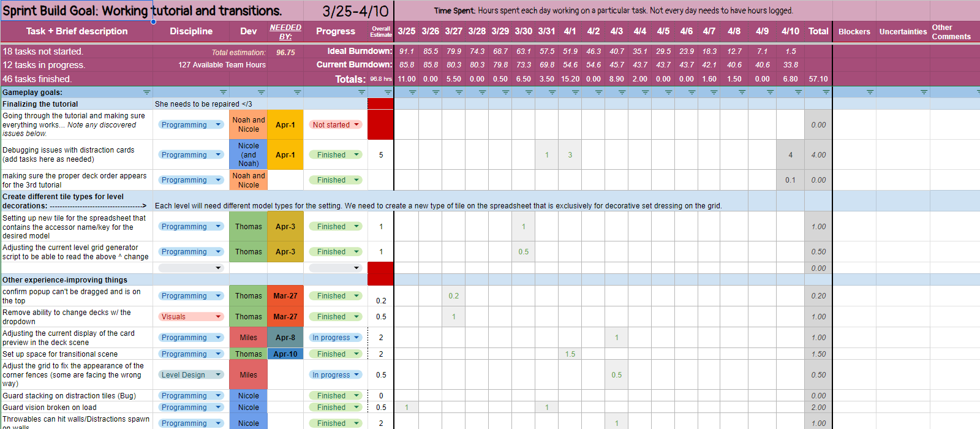Image resolution: width=980 pixels, height=429 pixels.
Task: Expand the empty discipline dropdown in the blank row
Action: (218, 268)
